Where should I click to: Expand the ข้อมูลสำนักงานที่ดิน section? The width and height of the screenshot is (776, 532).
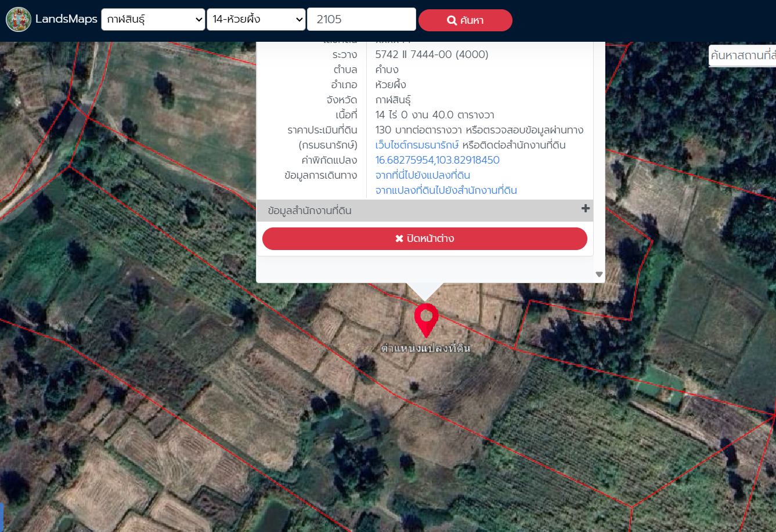click(x=425, y=211)
